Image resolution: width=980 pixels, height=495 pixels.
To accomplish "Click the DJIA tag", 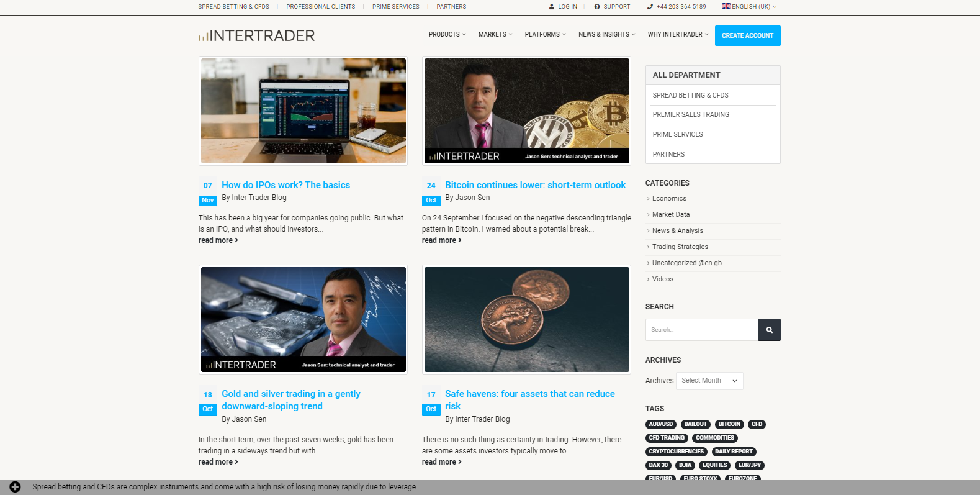I will [x=685, y=466].
